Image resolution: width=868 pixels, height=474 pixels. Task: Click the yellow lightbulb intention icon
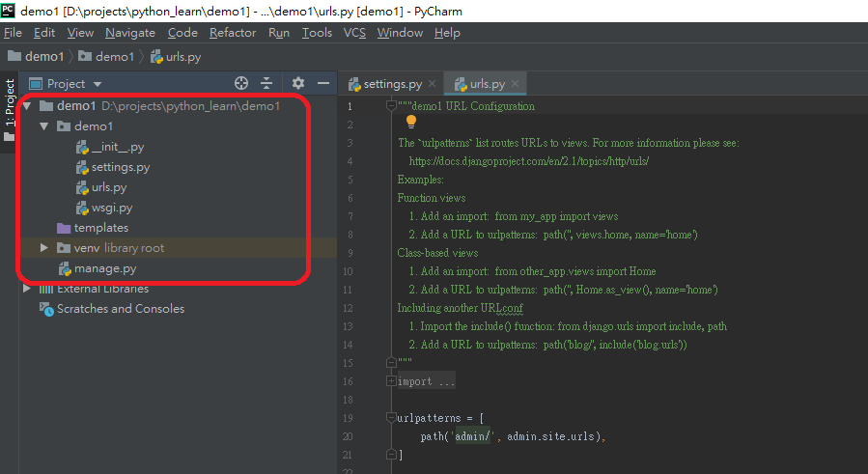410,122
